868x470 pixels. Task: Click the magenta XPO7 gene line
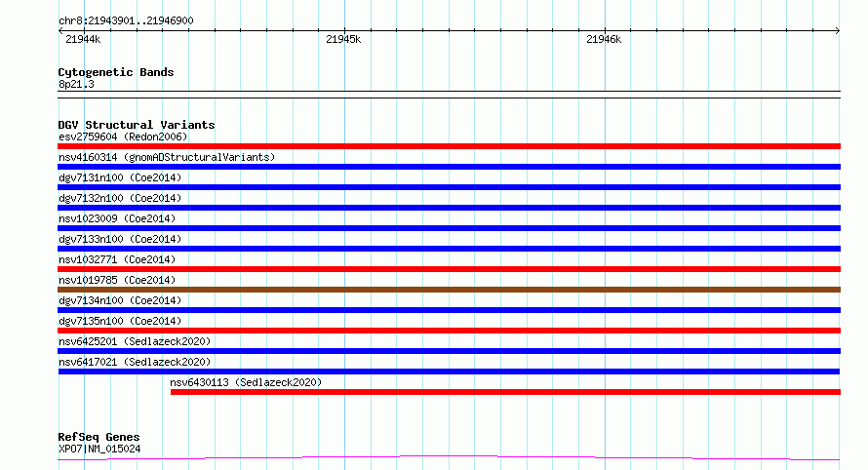coord(449,458)
